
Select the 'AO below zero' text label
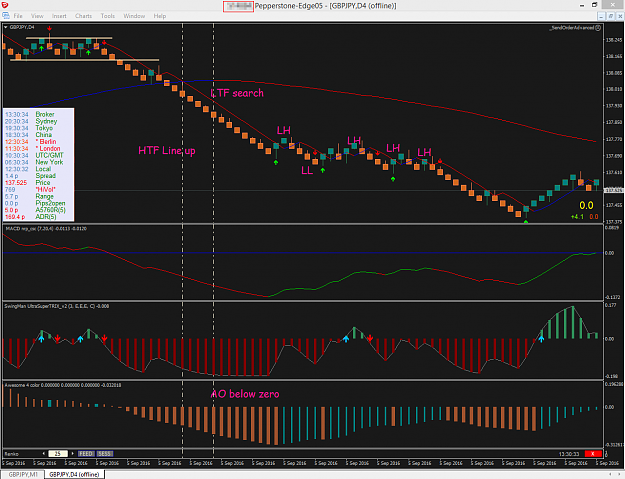pos(245,394)
